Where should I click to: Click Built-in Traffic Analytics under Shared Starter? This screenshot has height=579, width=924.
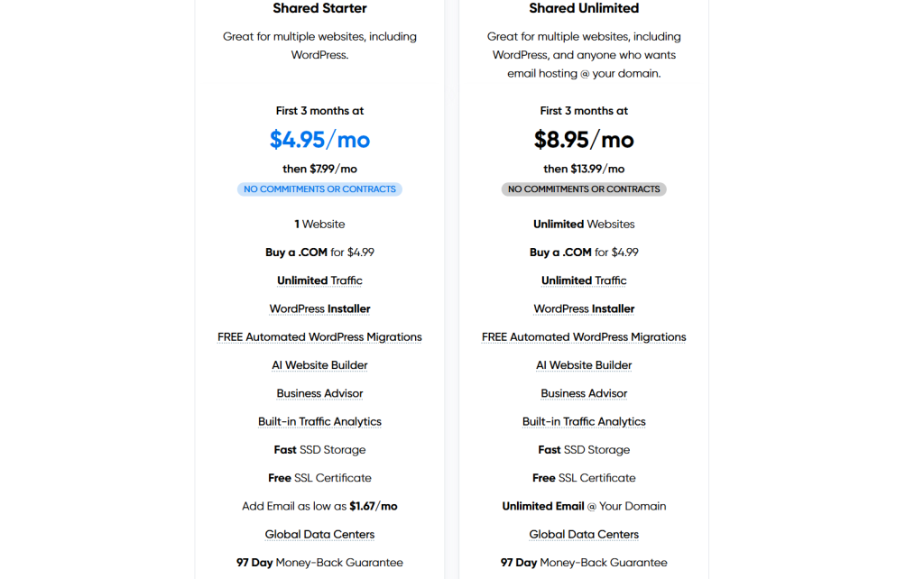[319, 421]
